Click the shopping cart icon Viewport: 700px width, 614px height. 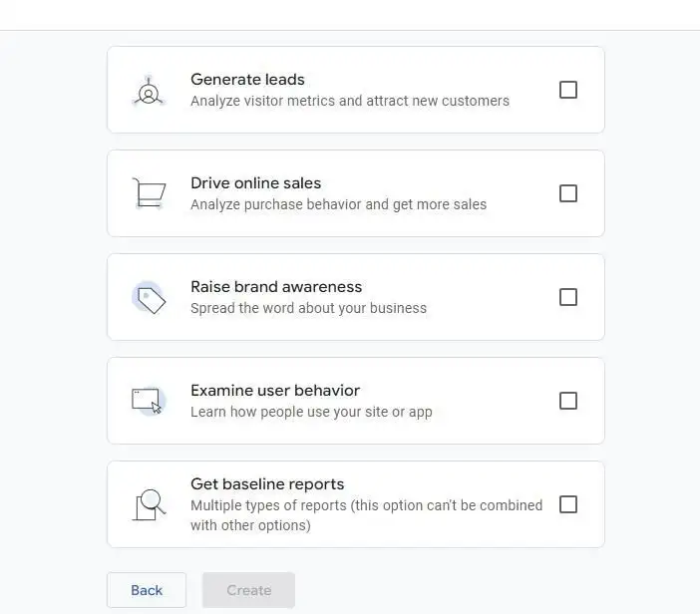(150, 193)
